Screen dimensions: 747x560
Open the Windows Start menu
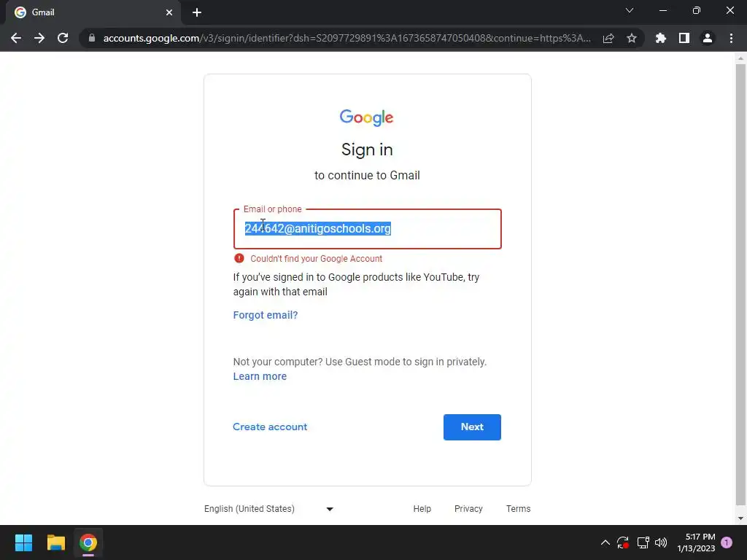pos(23,542)
